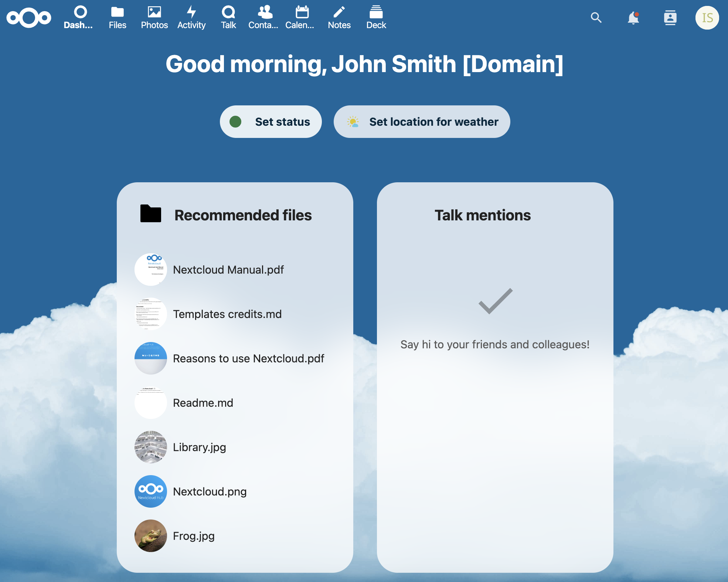
Task: Click Set location for weather
Action: point(422,122)
